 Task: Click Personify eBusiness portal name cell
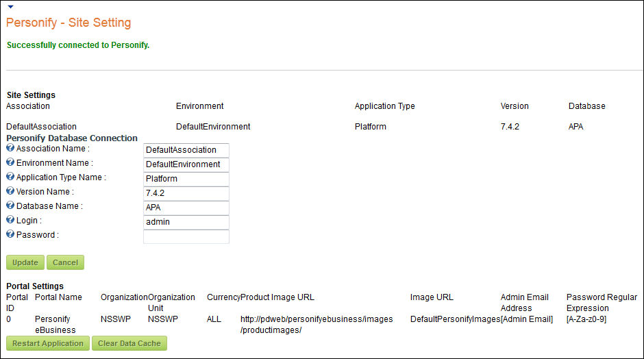pyautogui.click(x=55, y=325)
